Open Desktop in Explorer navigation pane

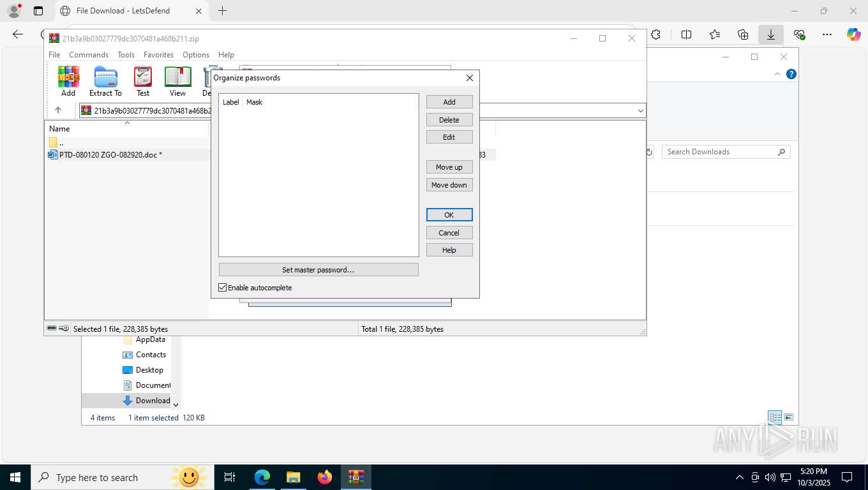coord(149,370)
